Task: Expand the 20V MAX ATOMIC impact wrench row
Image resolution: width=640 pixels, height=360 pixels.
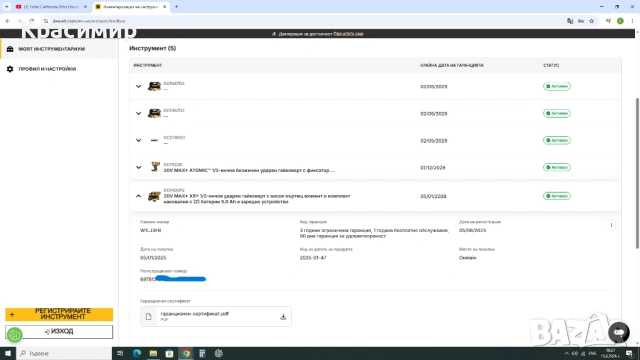Action: 138,167
